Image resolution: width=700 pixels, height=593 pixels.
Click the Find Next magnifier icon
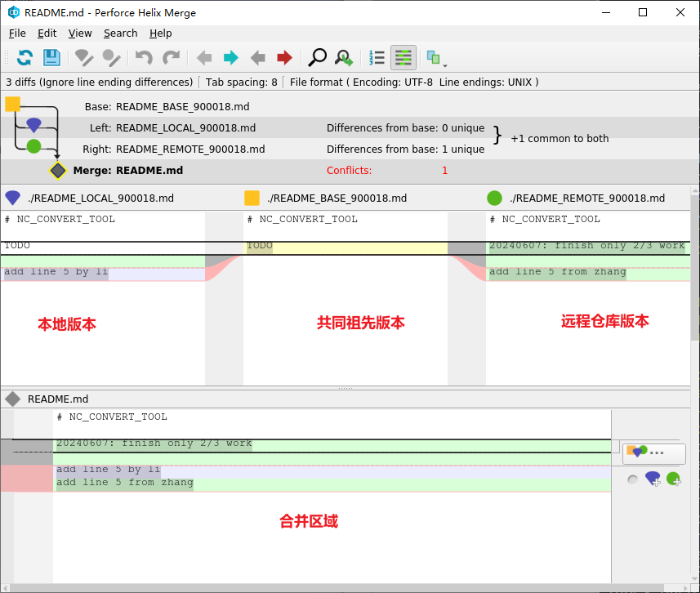(x=344, y=58)
